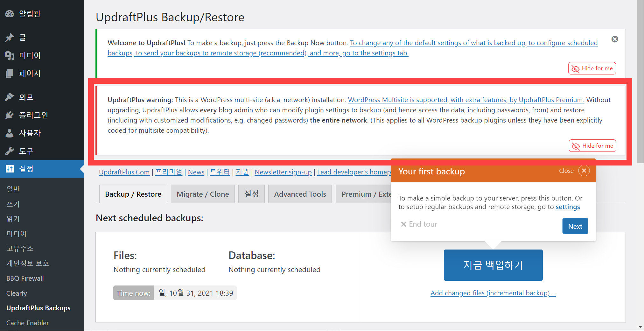This screenshot has width=644, height=331.
Task: Click the 외모 appearance brush icon
Action: coord(10,97)
